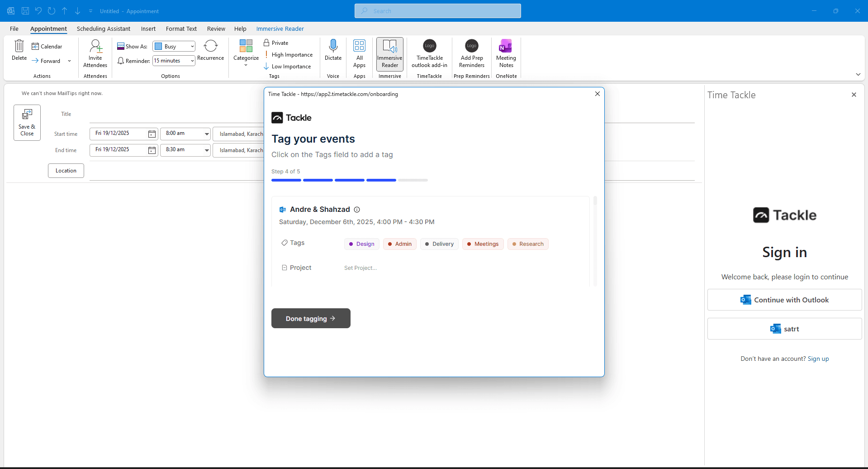Click the Done tagging button

coord(311,318)
